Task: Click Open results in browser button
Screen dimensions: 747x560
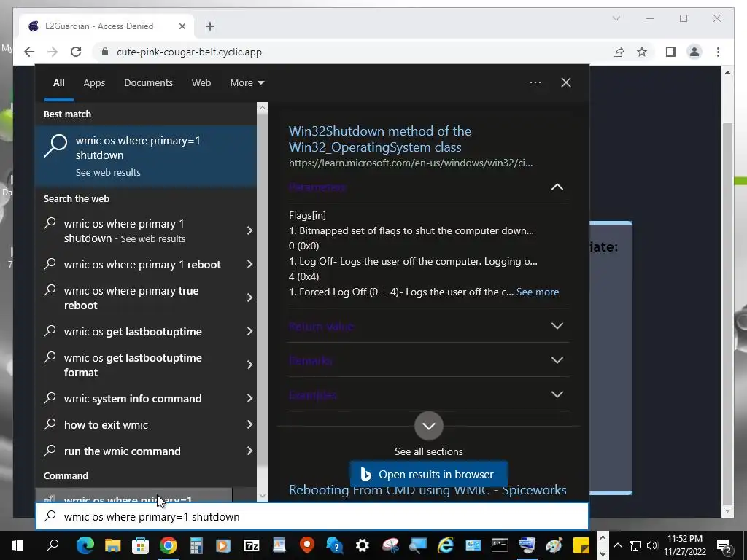Action: [x=429, y=474]
